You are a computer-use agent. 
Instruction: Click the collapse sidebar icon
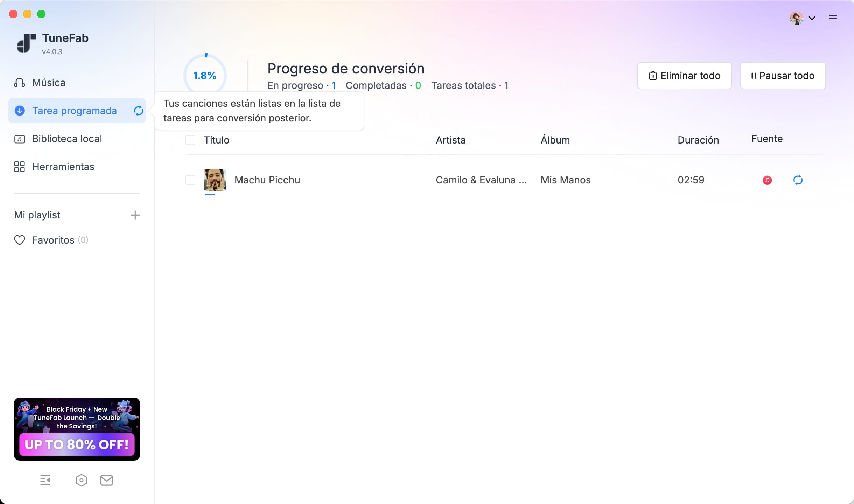(45, 480)
